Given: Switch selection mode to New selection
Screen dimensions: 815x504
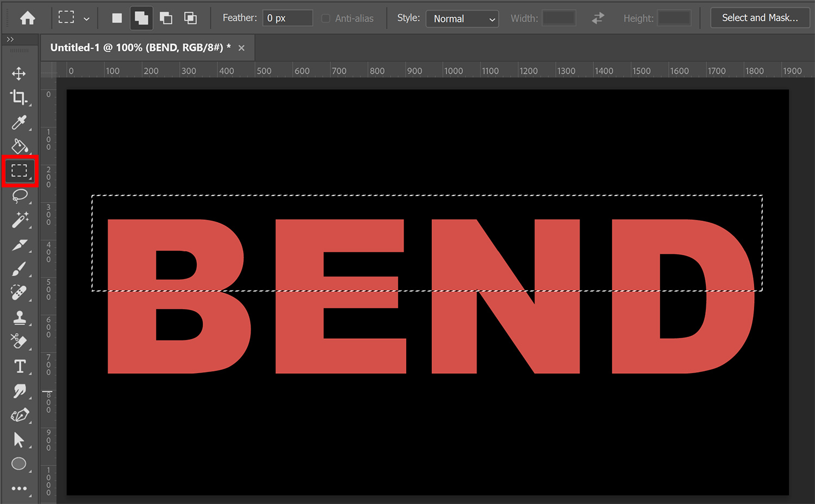Looking at the screenshot, I should pos(116,17).
